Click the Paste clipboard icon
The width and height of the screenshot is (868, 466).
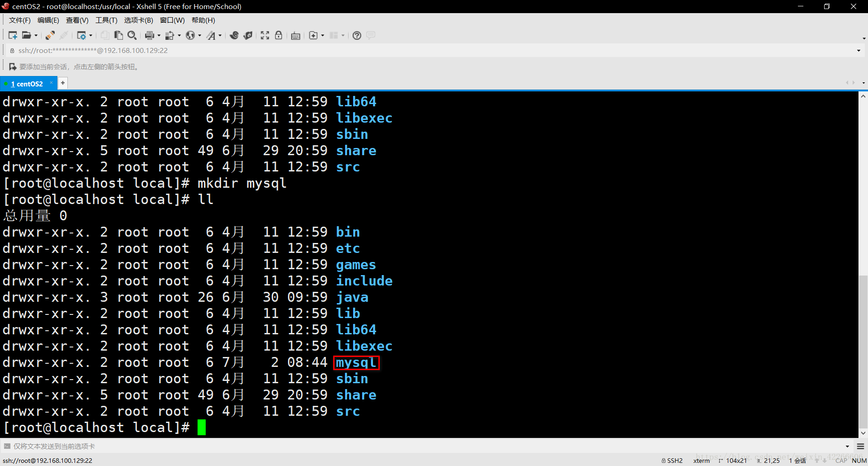click(x=118, y=35)
